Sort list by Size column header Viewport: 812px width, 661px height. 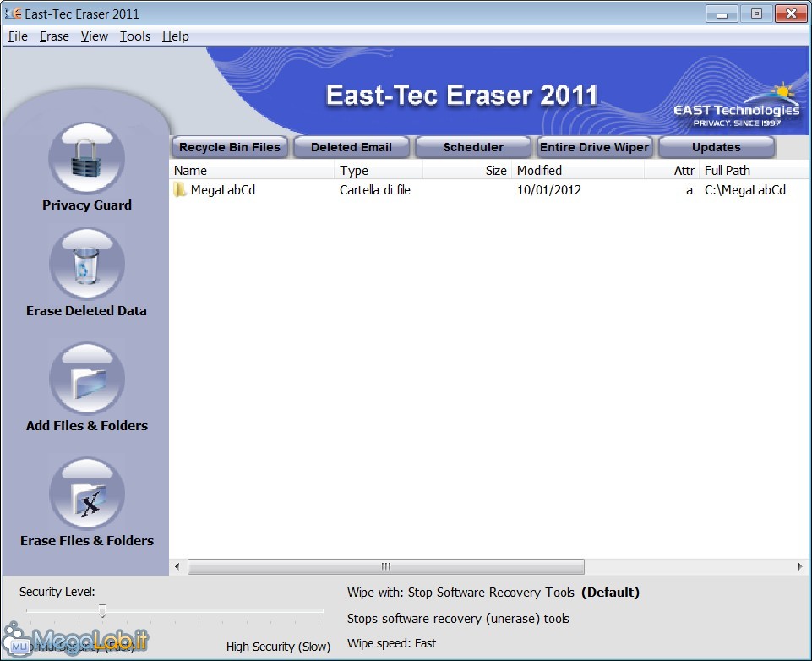[x=467, y=171]
